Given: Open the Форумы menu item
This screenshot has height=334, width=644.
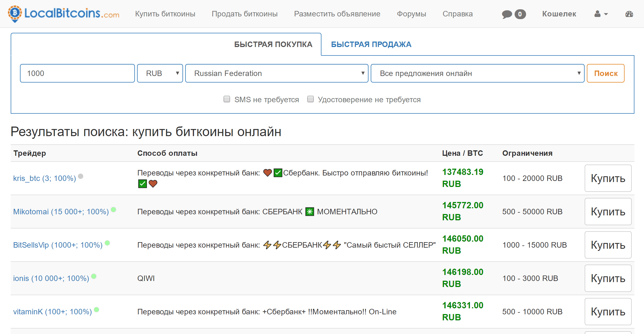Looking at the screenshot, I should coord(411,14).
